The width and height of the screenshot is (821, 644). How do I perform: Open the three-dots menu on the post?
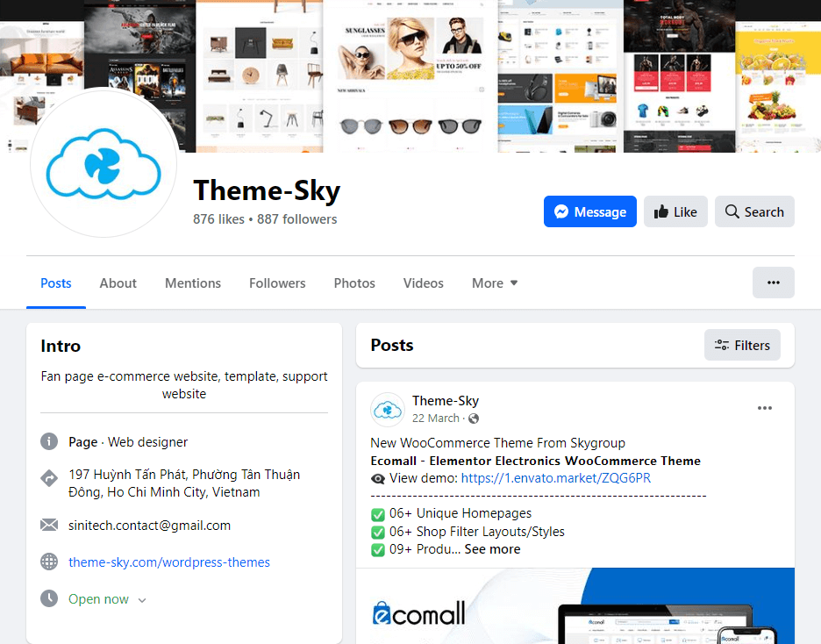(x=764, y=407)
